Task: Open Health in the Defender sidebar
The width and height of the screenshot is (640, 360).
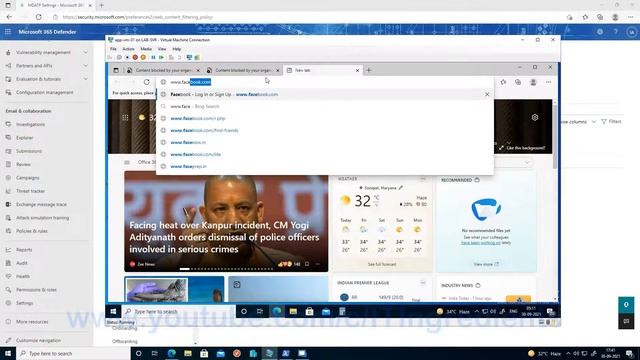Action: pyautogui.click(x=22, y=276)
